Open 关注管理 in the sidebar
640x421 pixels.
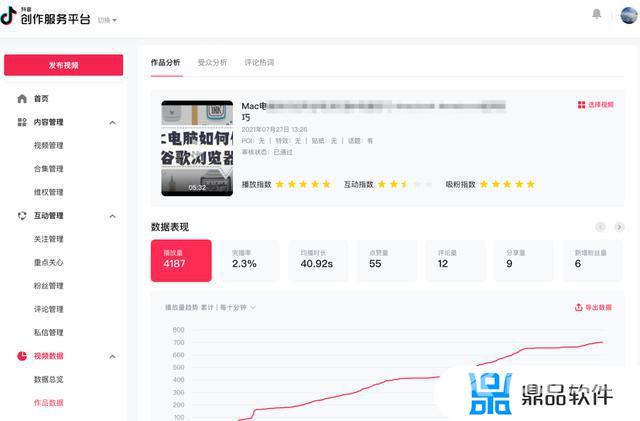[49, 239]
